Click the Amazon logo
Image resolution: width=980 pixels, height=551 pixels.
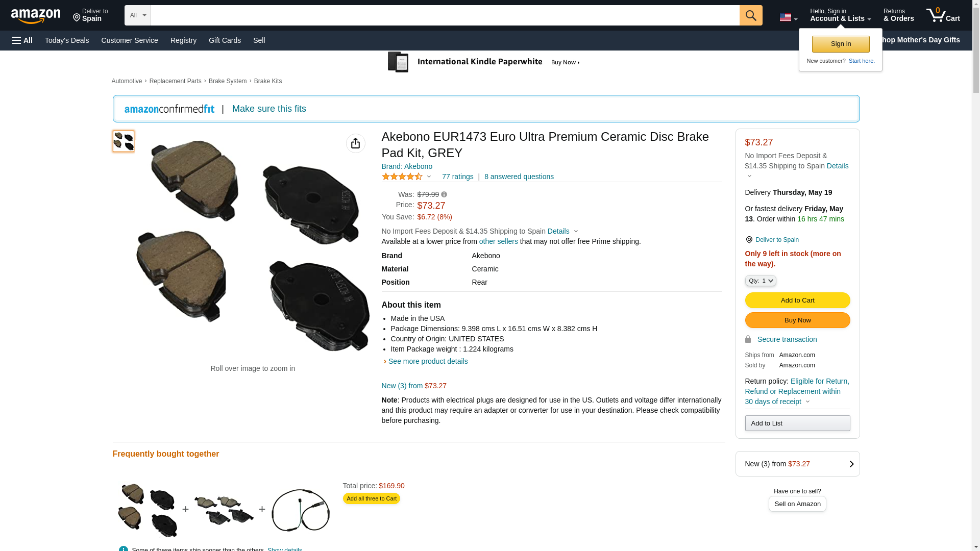(x=36, y=16)
